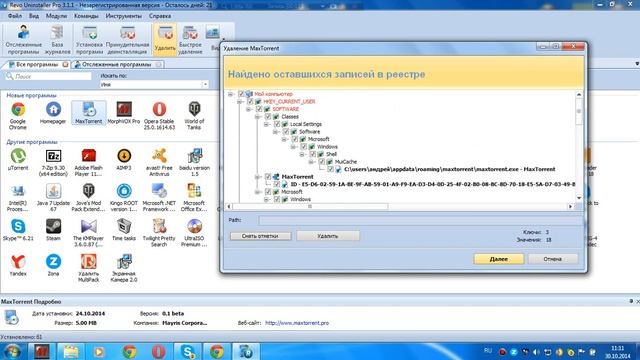Collapse the HKEY_CURRENT_USER tree node
Screen dimensions: 640x360
click(240, 102)
